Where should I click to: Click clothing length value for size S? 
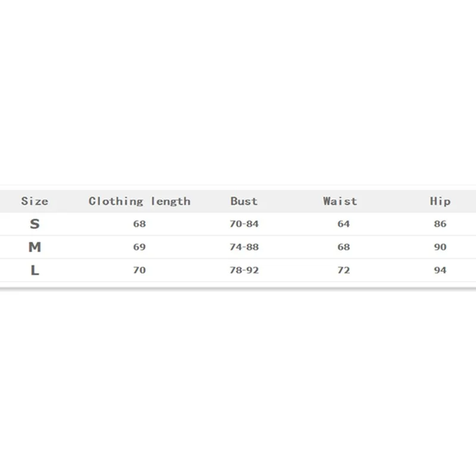point(139,224)
